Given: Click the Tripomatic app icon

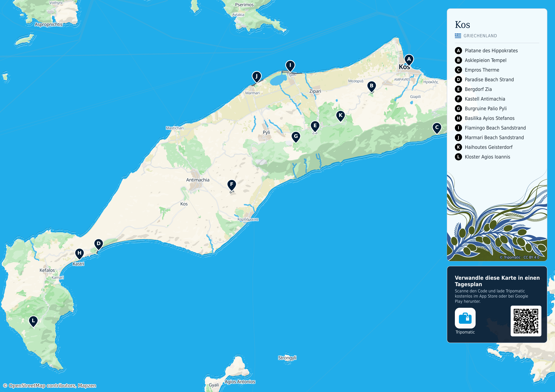Looking at the screenshot, I should [465, 318].
